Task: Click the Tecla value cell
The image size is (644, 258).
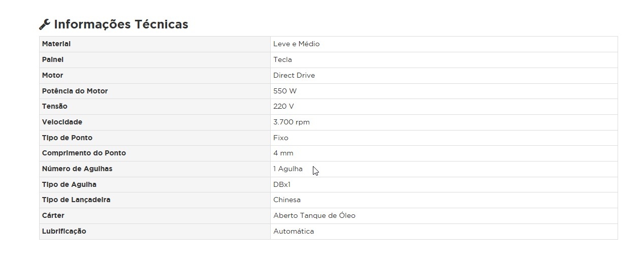Action: click(282, 59)
